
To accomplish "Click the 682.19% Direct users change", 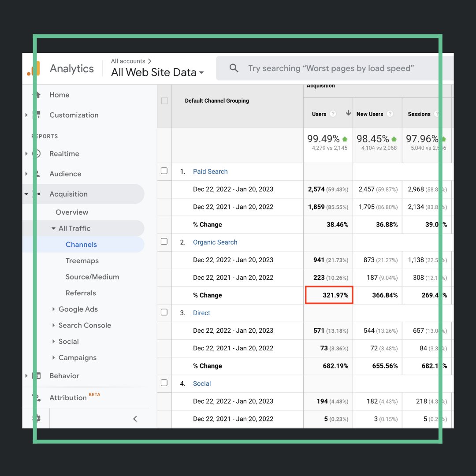I will (335, 366).
